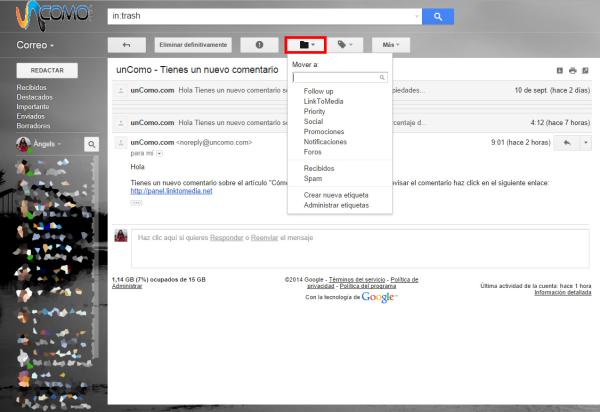600x412 pixels.
Task: Select Promociones in Move to menu
Action: pyautogui.click(x=324, y=132)
